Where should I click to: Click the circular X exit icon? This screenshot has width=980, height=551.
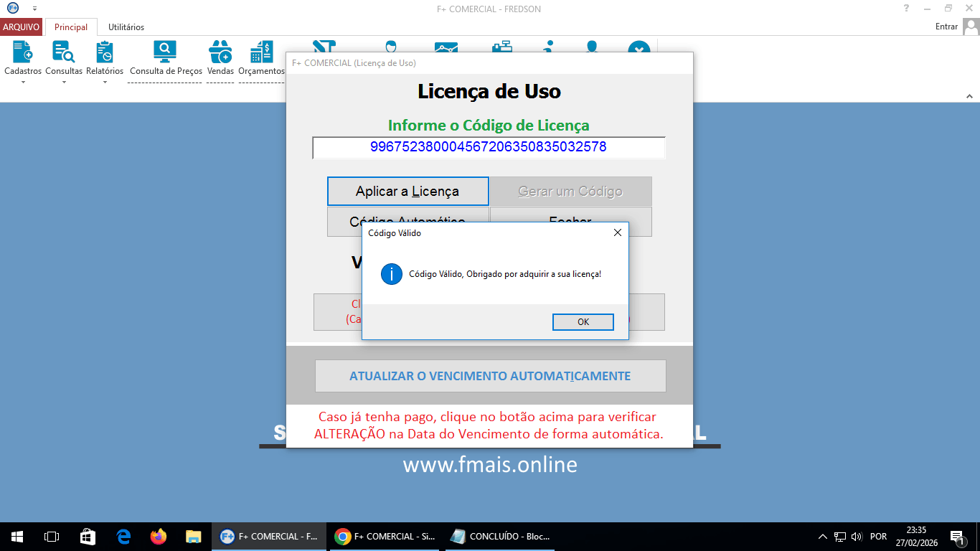[x=639, y=50]
